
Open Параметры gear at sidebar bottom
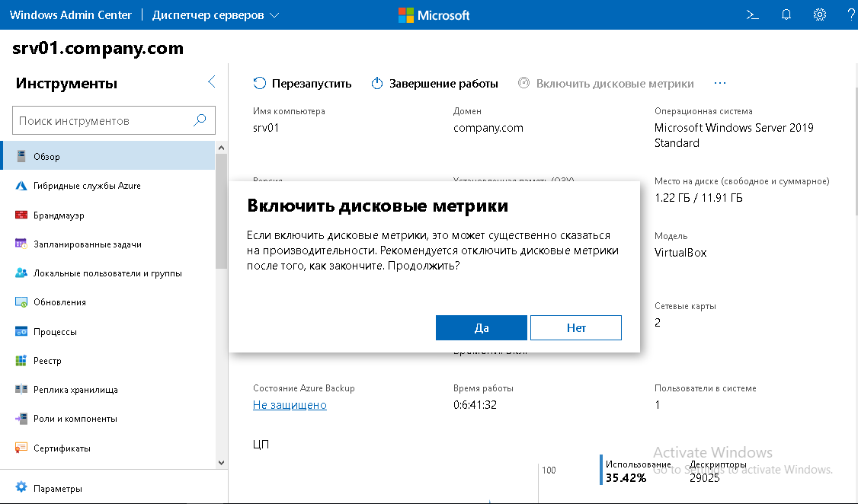click(x=21, y=488)
